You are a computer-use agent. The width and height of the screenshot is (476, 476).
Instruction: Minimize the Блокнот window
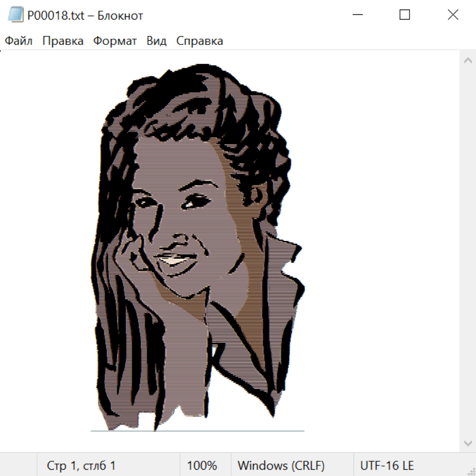(x=357, y=15)
